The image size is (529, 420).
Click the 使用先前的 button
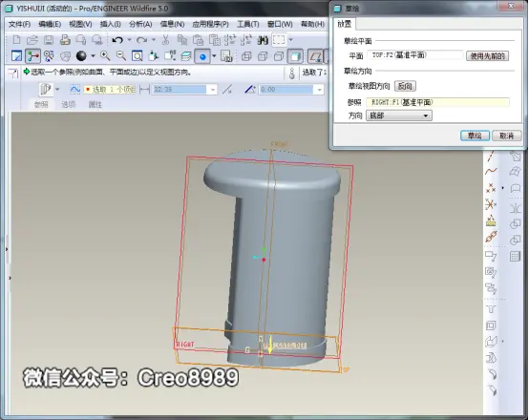[x=488, y=56]
